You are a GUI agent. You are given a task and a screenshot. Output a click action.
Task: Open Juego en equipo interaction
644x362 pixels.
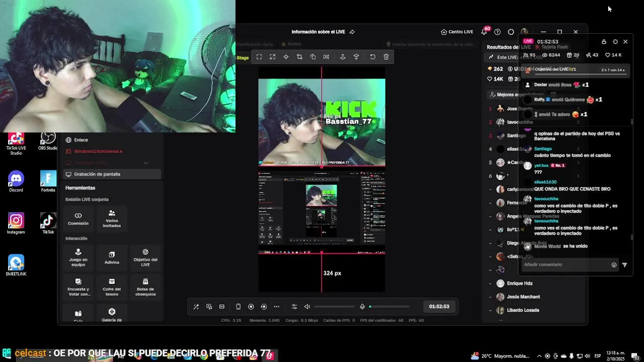[x=78, y=257]
